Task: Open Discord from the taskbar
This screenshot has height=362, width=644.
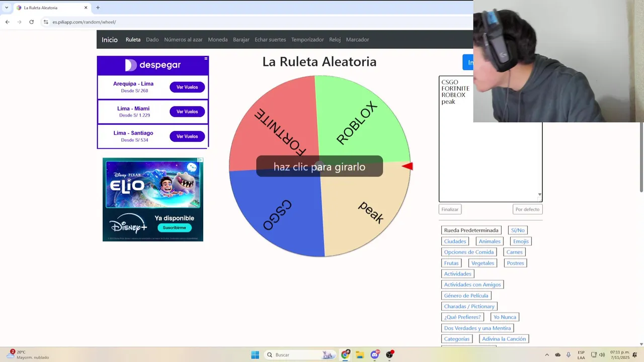Action: 375,355
